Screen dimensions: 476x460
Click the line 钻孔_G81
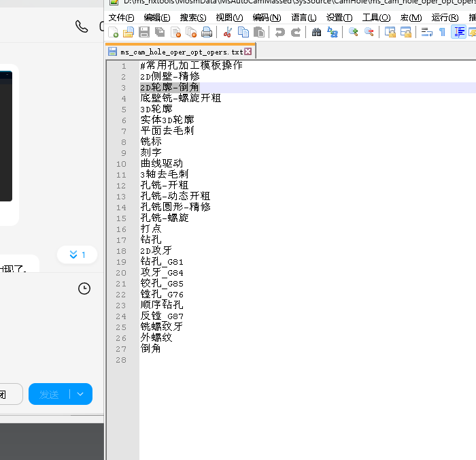click(x=162, y=261)
